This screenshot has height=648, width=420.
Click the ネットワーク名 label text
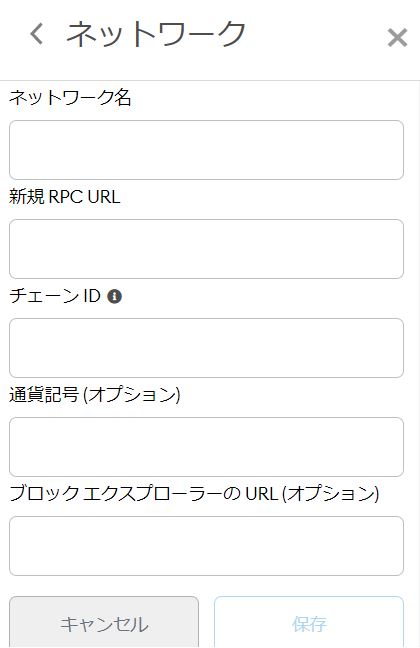point(70,98)
